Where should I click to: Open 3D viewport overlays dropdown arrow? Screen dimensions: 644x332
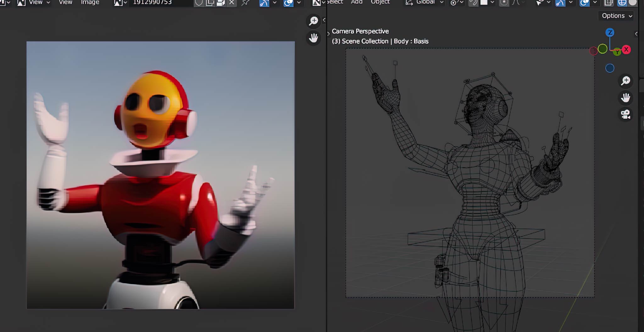(595, 3)
